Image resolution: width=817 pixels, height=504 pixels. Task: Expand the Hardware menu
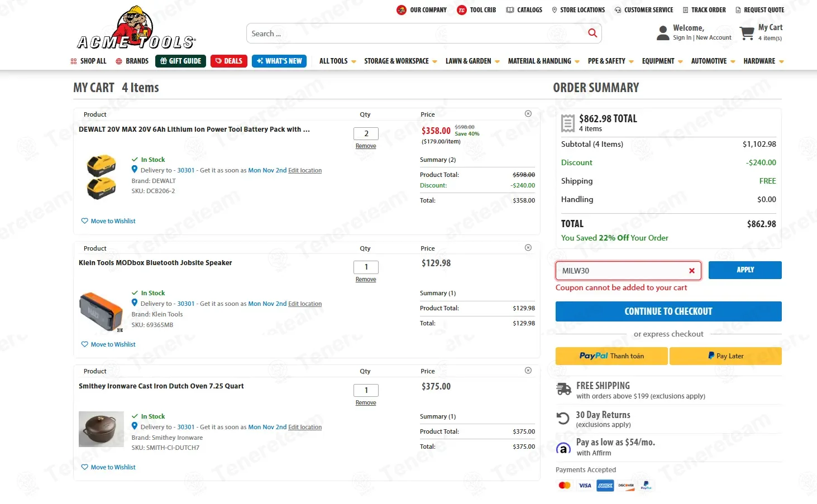point(763,61)
